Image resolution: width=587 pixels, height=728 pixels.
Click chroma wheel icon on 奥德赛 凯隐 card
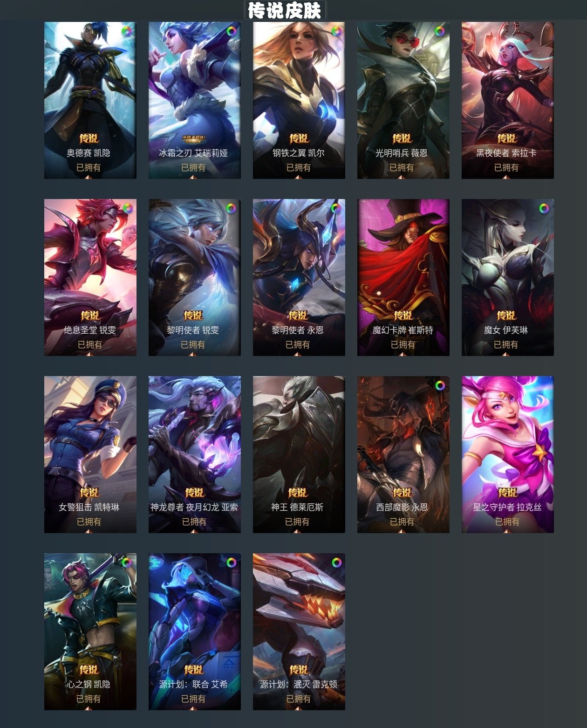coord(127,32)
